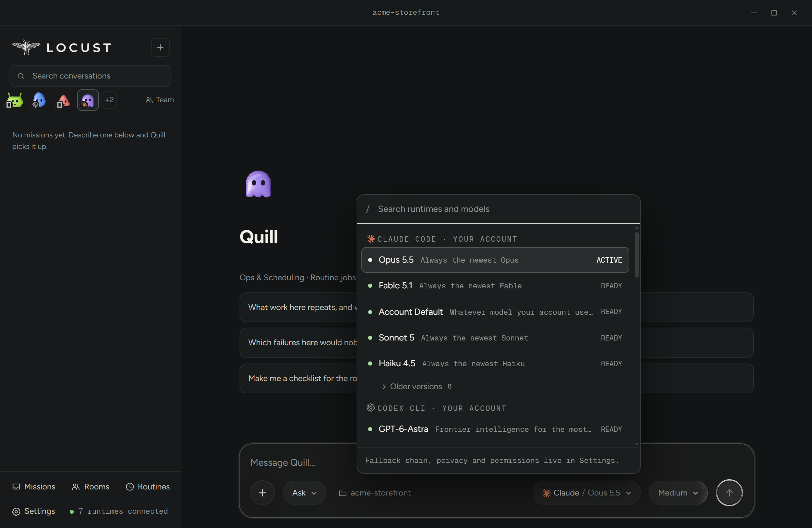Open the Team view

[x=160, y=100]
